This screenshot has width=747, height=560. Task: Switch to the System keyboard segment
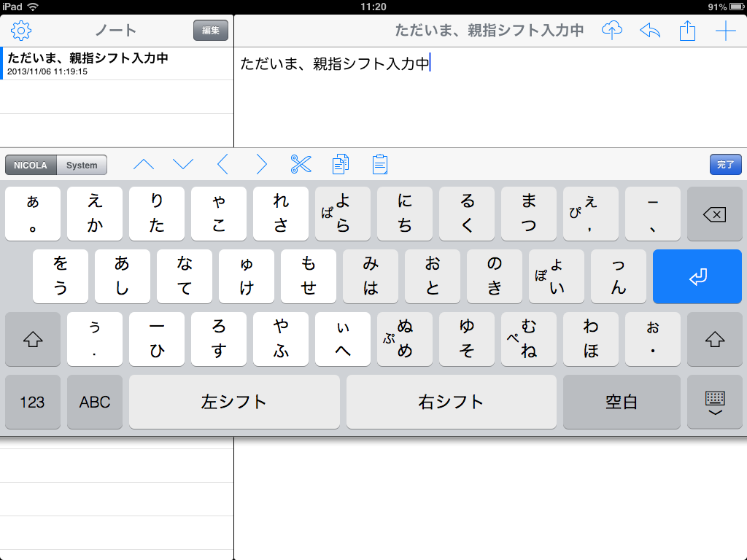[x=82, y=166]
